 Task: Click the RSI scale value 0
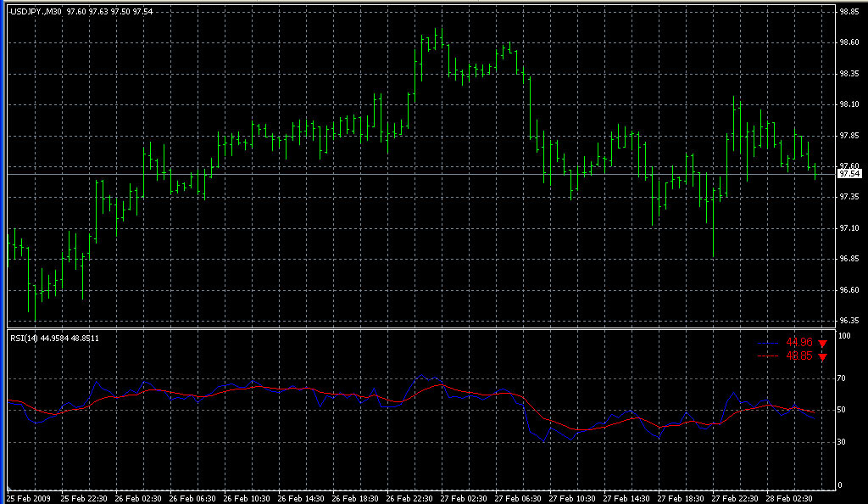[840, 485]
